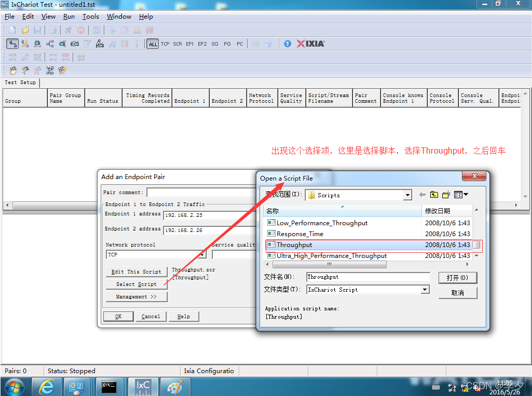Click the Paint icon in taskbar
Image resolution: width=532 pixels, height=396 pixels.
[175, 386]
